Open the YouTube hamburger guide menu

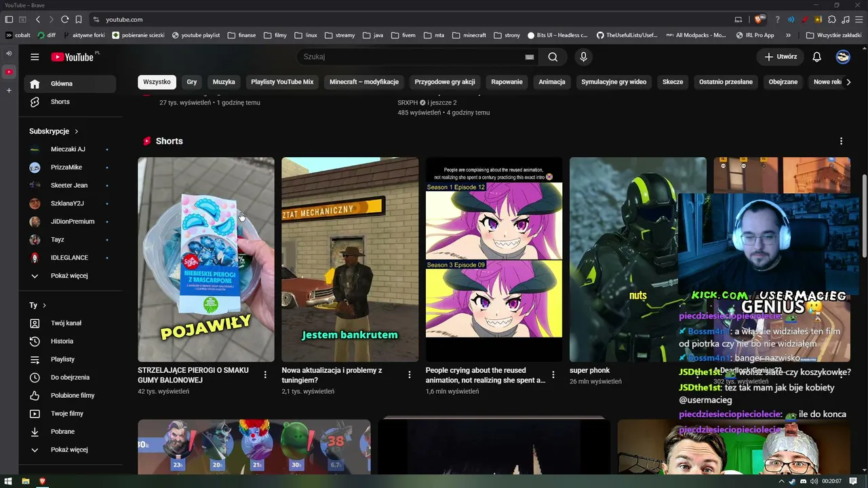click(x=35, y=57)
